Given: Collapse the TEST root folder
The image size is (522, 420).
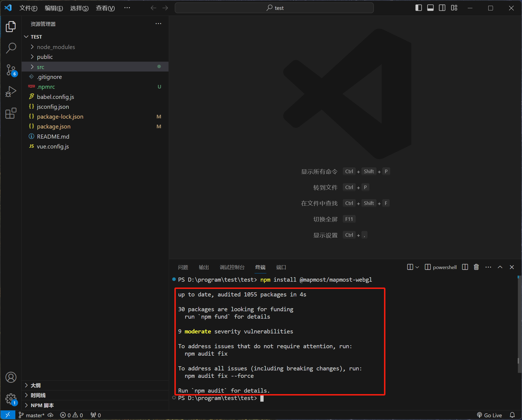Looking at the screenshot, I should tap(95, 37).
